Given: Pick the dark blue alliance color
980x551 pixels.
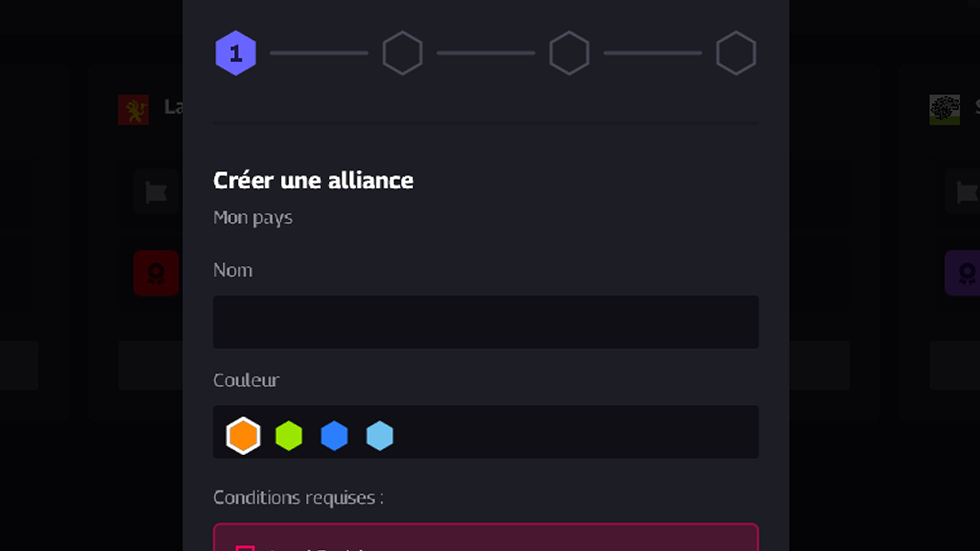Looking at the screenshot, I should [x=334, y=435].
